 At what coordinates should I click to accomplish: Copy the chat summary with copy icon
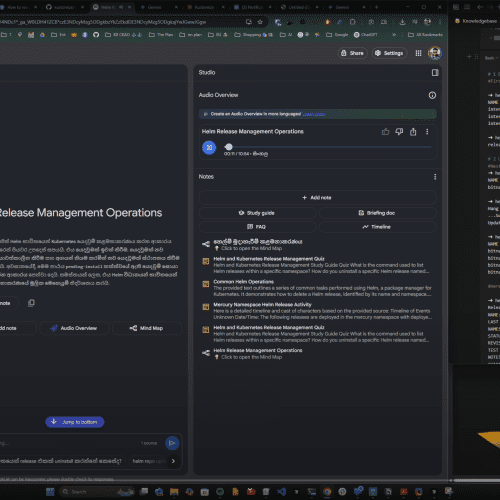click(x=31, y=303)
